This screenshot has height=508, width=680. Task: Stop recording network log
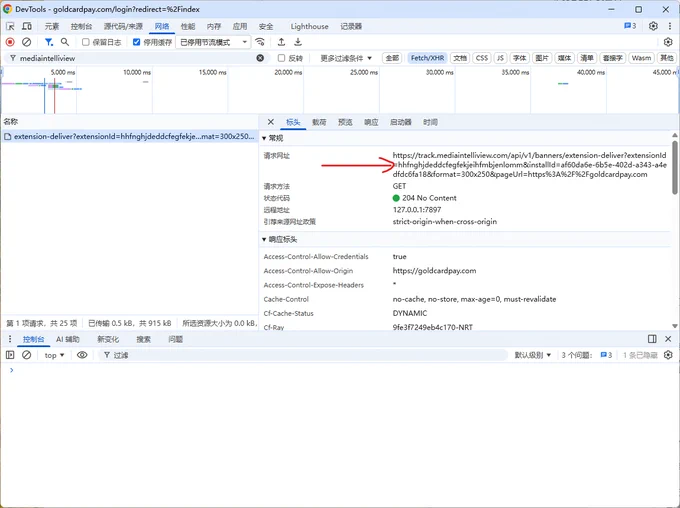pyautogui.click(x=10, y=42)
